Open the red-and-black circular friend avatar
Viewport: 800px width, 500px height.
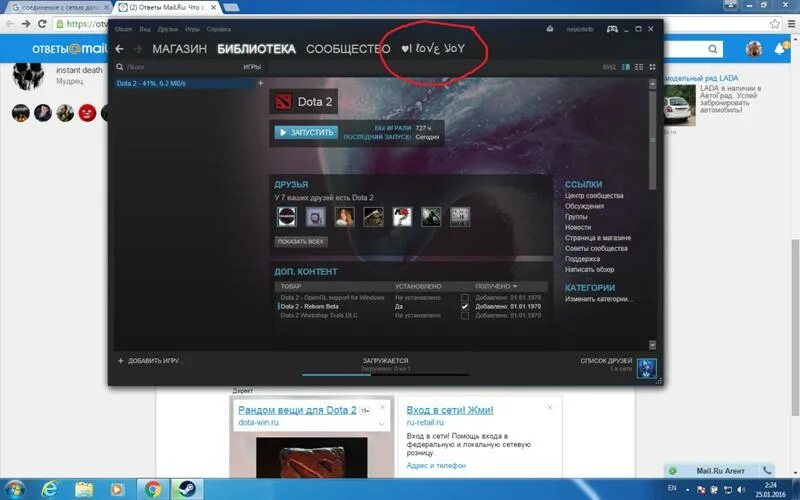(287, 217)
